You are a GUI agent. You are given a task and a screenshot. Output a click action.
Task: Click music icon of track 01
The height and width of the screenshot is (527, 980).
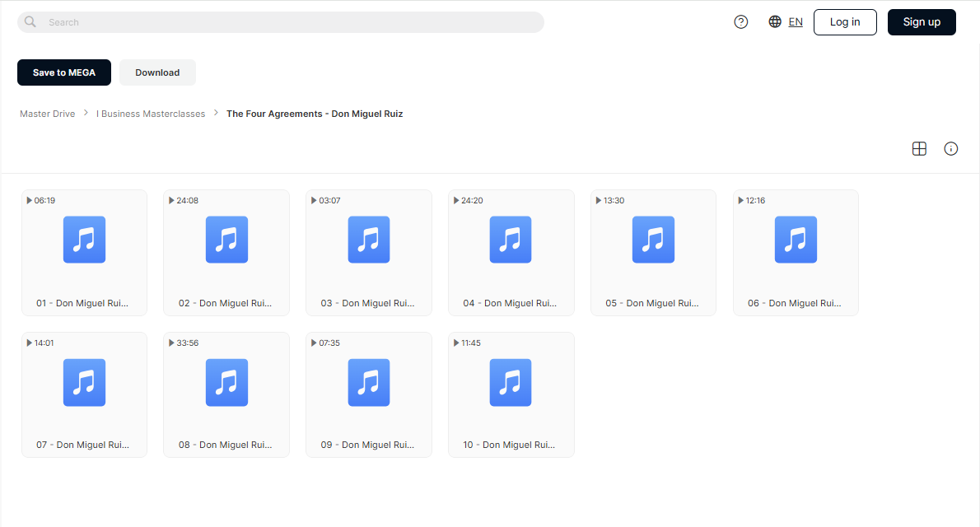84,240
